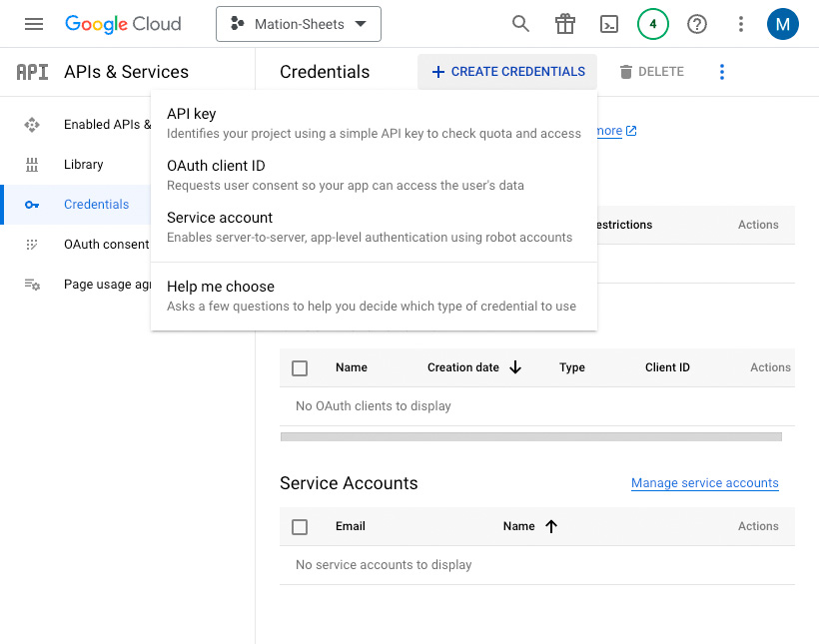Click the horizontal scrollbar under OAuth table
Viewport: 819px width, 644px height.
[x=530, y=436]
